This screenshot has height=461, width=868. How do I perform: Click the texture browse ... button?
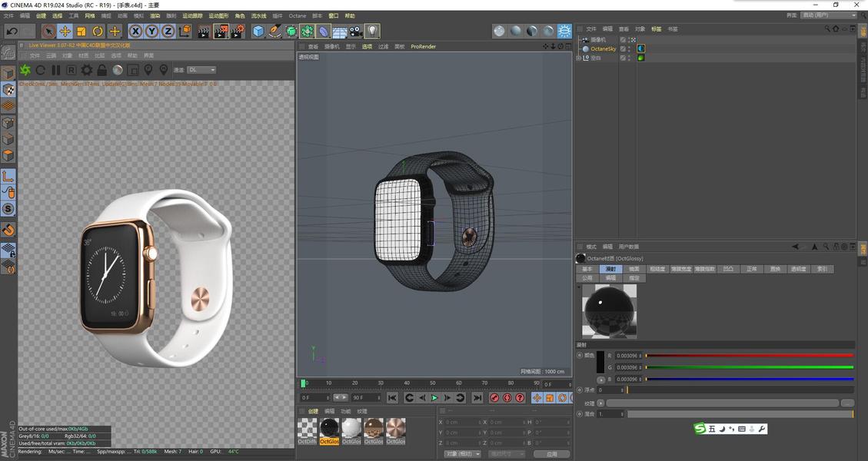pyautogui.click(x=847, y=403)
